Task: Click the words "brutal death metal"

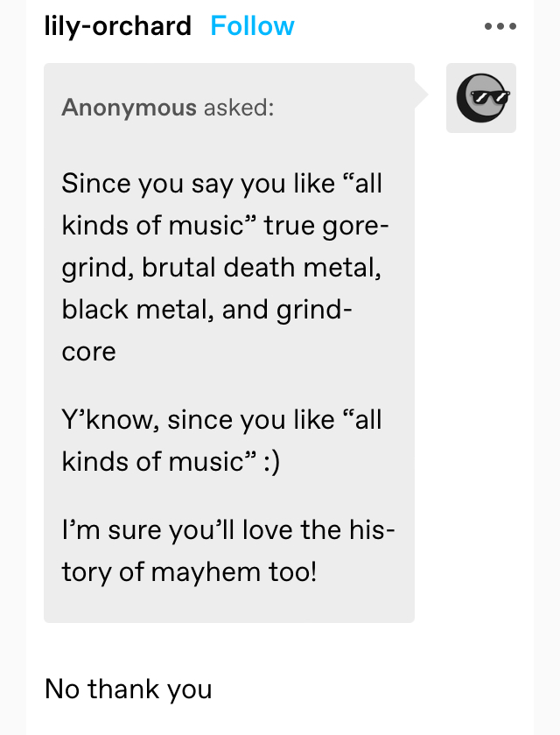Action: click(261, 268)
